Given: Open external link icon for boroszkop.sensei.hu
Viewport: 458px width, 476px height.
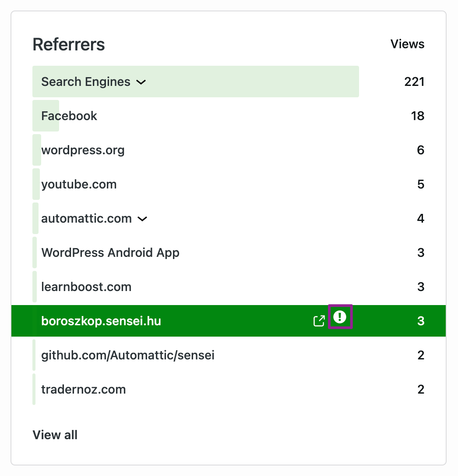Looking at the screenshot, I should point(319,321).
